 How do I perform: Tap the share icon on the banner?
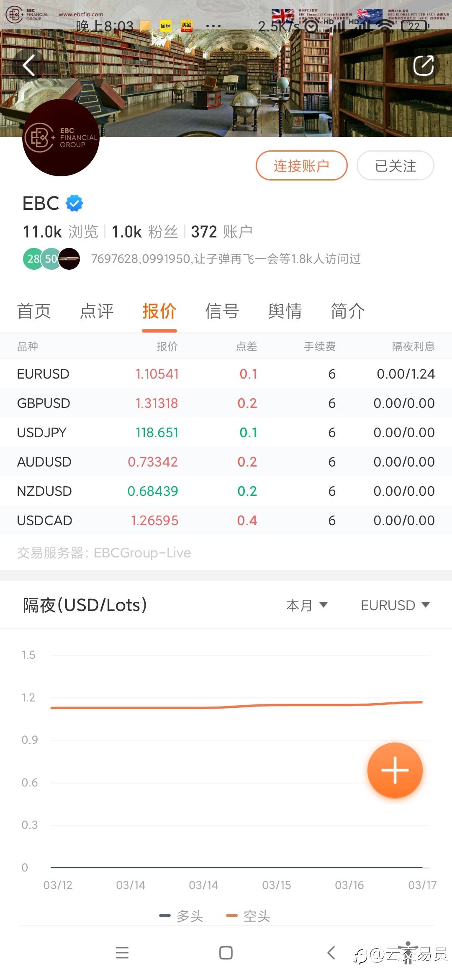pos(423,66)
